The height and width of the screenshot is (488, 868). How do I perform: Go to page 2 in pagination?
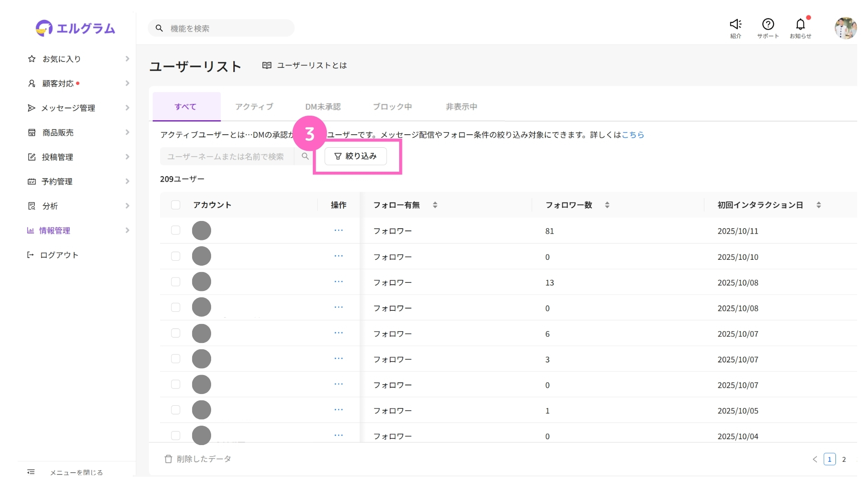pos(844,459)
